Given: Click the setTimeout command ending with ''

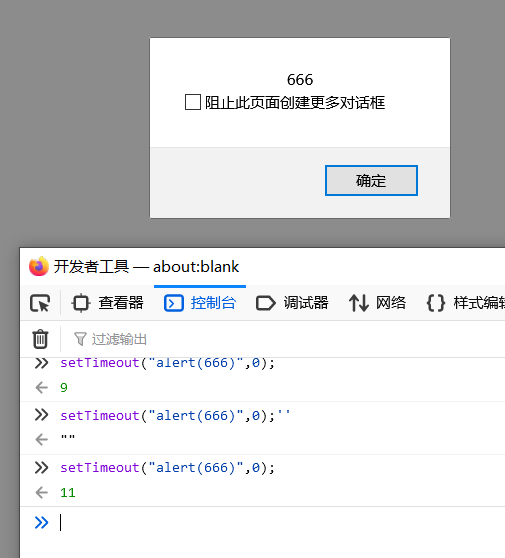Looking at the screenshot, I should (x=175, y=415).
